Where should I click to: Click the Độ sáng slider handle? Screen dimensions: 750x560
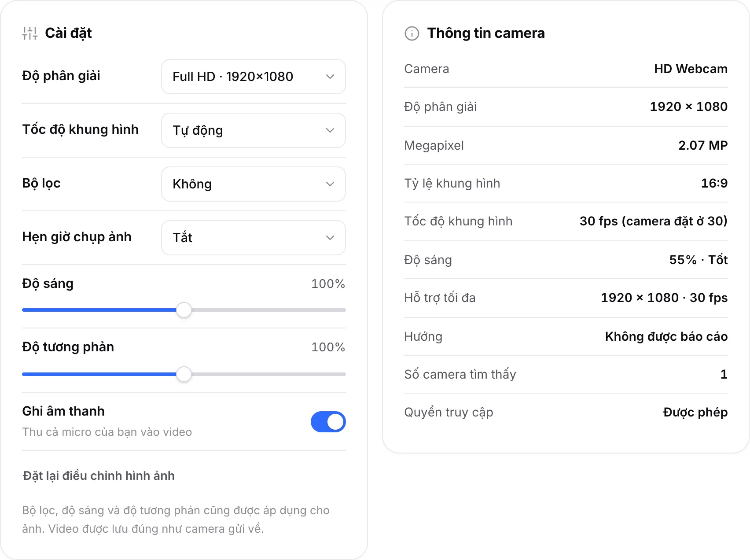pyautogui.click(x=184, y=310)
